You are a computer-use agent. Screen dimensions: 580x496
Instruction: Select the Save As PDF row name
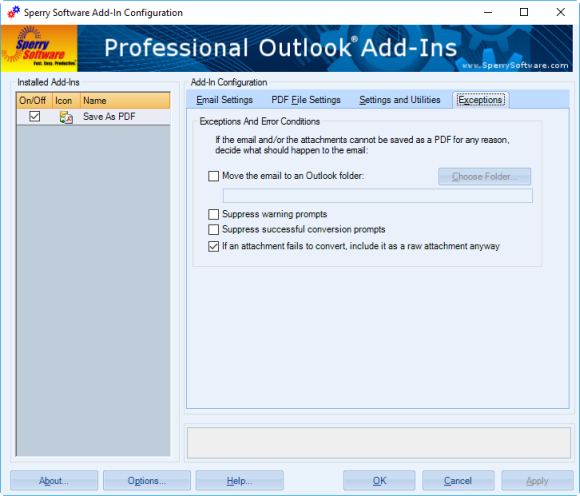point(109,117)
